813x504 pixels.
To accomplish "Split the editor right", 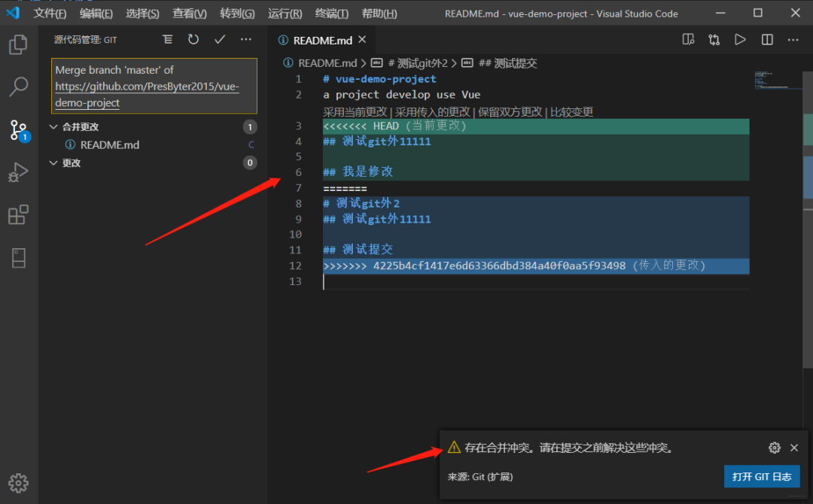I will click(767, 39).
